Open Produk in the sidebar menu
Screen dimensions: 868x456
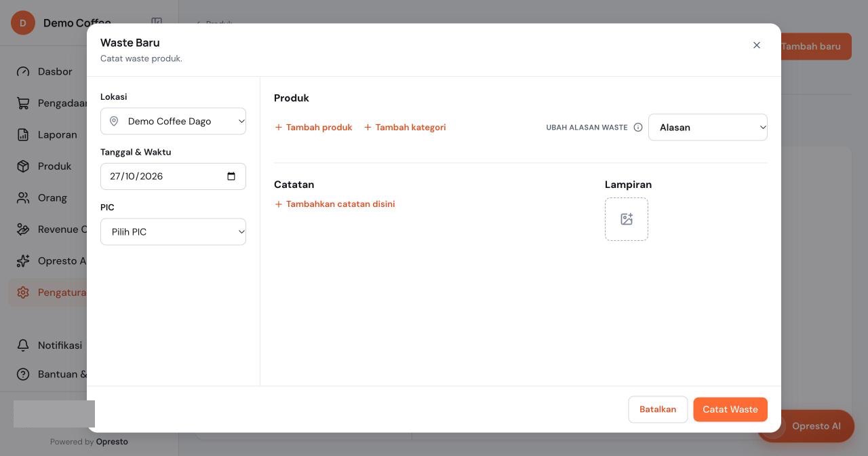click(54, 166)
